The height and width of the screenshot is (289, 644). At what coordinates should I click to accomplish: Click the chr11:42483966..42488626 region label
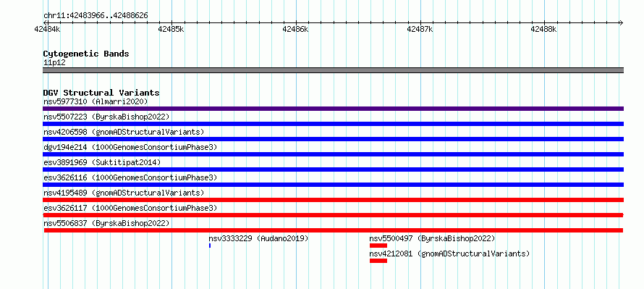click(x=96, y=16)
